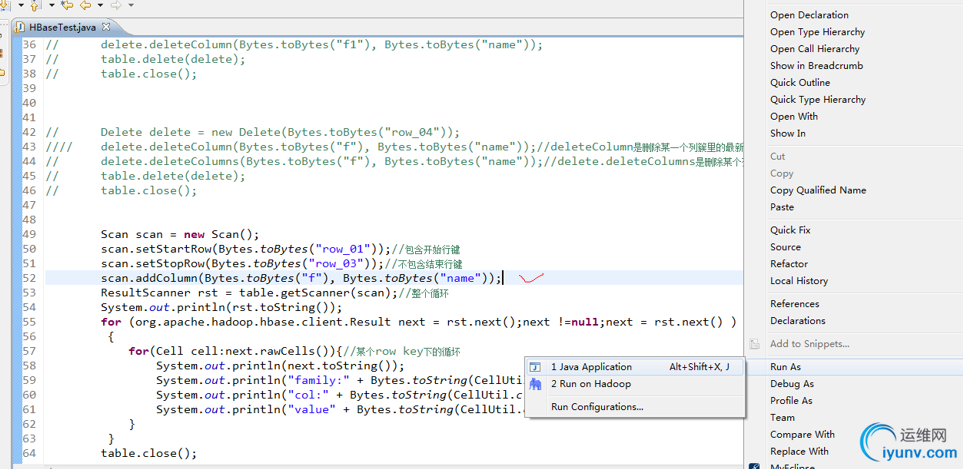Select Paste from context menu

click(x=782, y=207)
